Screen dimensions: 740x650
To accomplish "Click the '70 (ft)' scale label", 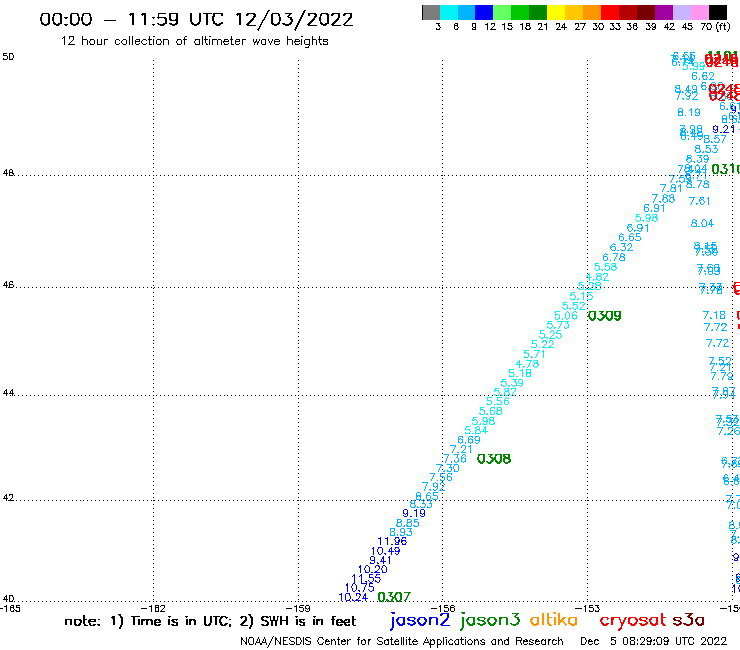I will [x=715, y=27].
